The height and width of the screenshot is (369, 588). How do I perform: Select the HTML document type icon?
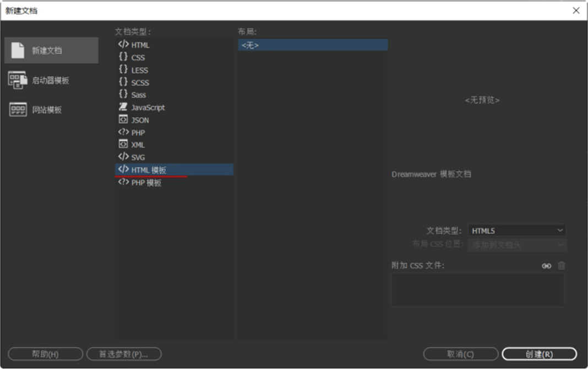123,45
